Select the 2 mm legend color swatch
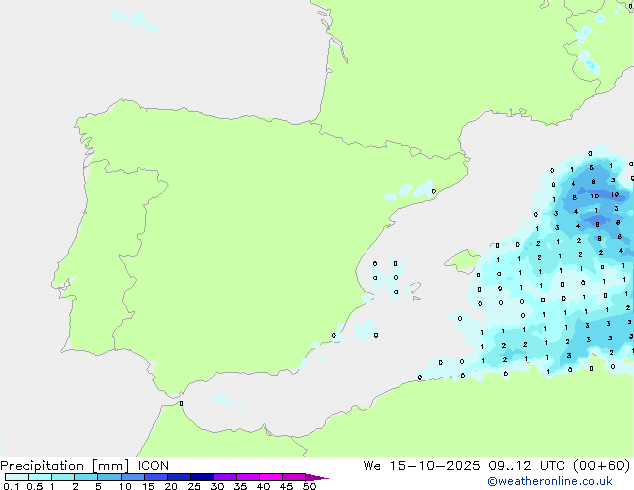 click(x=86, y=477)
